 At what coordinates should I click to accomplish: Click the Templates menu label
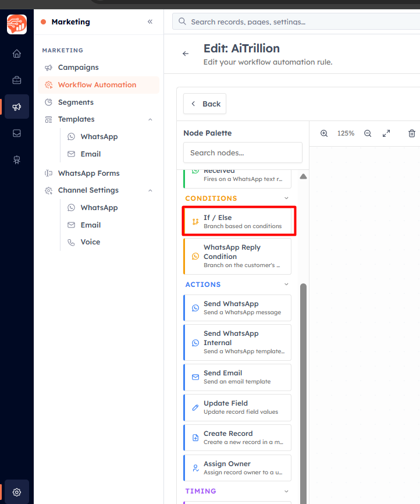coord(76,119)
